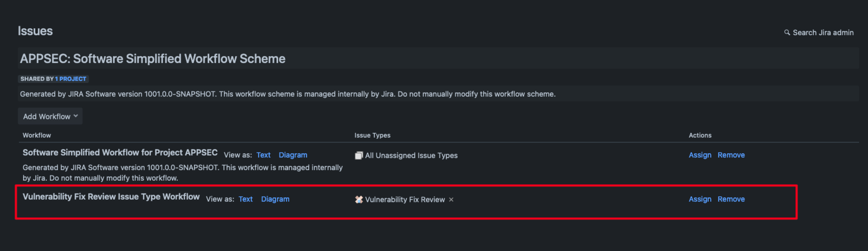
Task: Click the Vulnerability Fix Review issue type icon
Action: click(359, 200)
